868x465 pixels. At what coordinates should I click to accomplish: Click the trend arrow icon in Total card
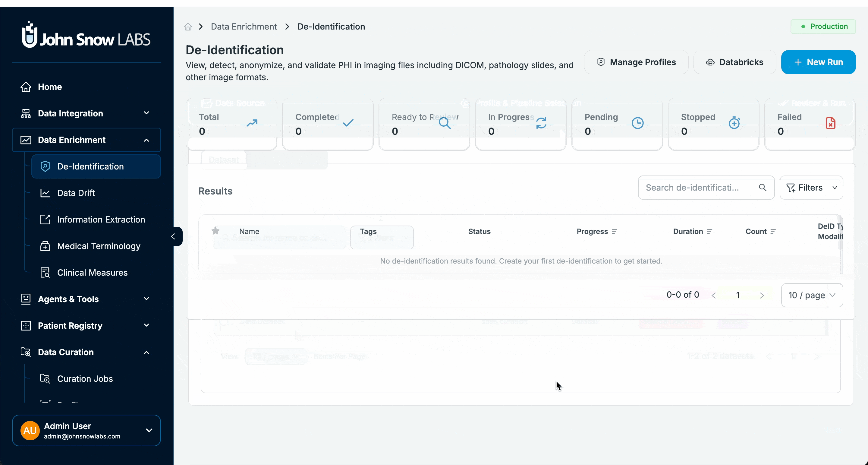[x=252, y=123]
